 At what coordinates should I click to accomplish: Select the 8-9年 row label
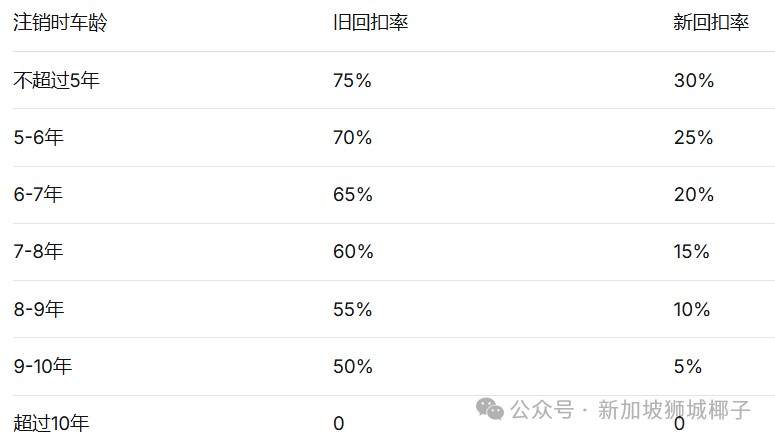pyautogui.click(x=38, y=310)
